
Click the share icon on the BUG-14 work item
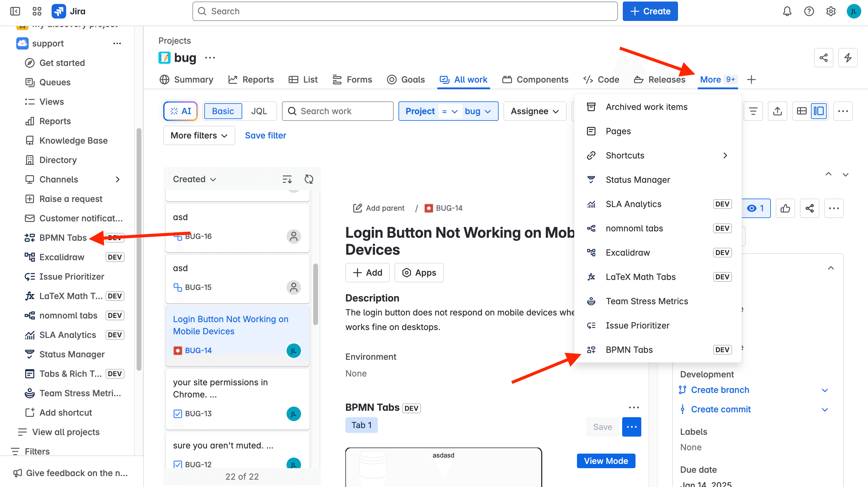pyautogui.click(x=809, y=208)
